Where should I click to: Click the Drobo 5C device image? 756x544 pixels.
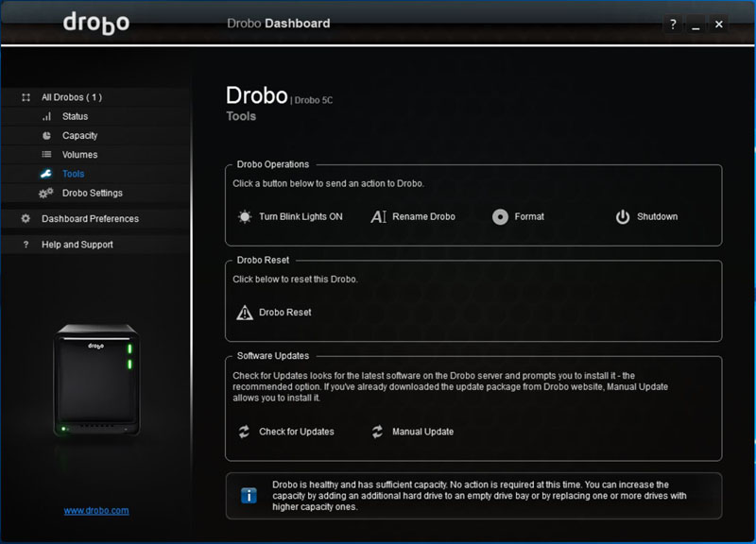[96, 381]
